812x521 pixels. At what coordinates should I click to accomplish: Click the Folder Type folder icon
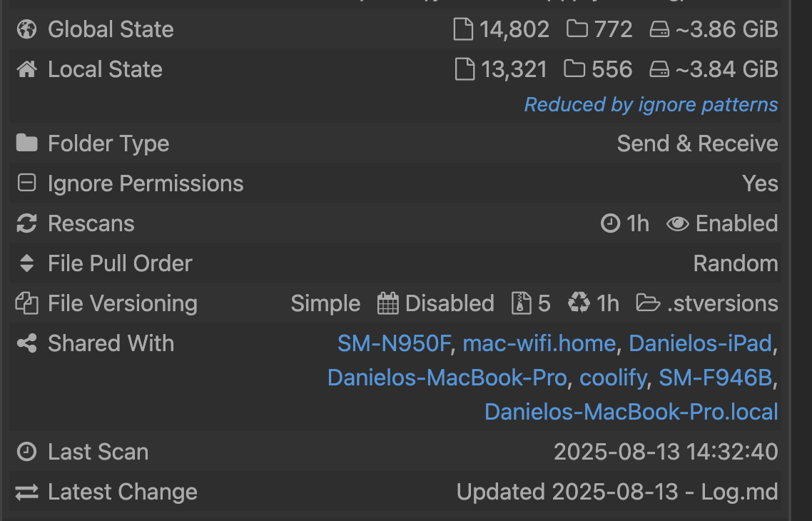click(27, 143)
